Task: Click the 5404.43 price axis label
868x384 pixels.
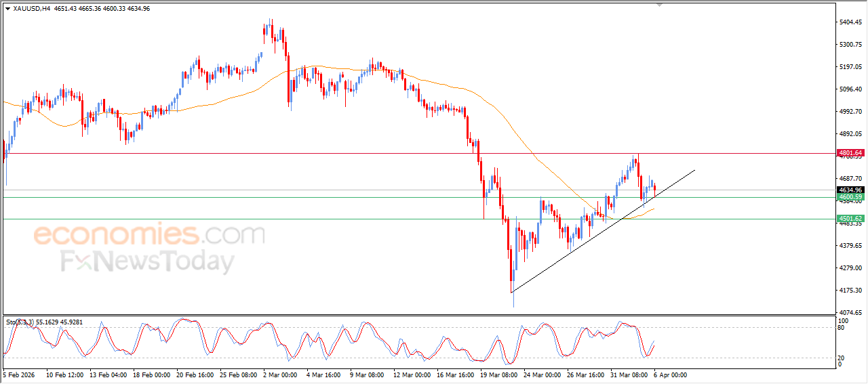Action: tap(850, 22)
